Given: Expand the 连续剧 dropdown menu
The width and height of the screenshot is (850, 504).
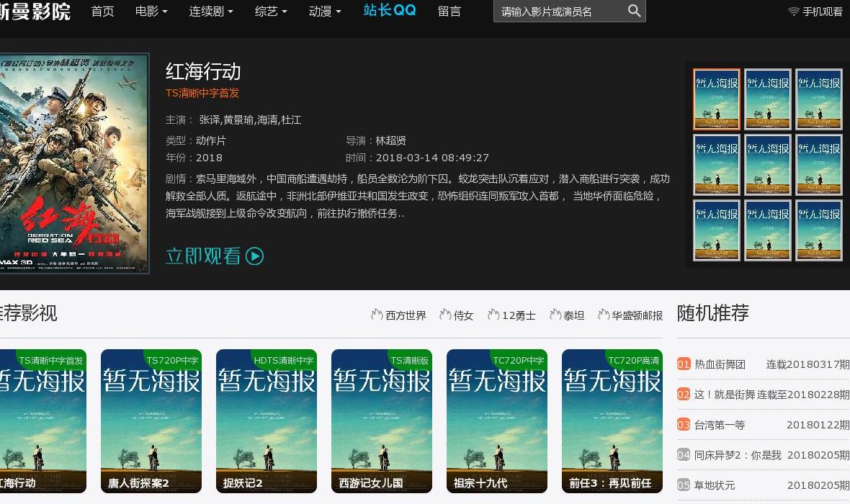Looking at the screenshot, I should coord(211,11).
